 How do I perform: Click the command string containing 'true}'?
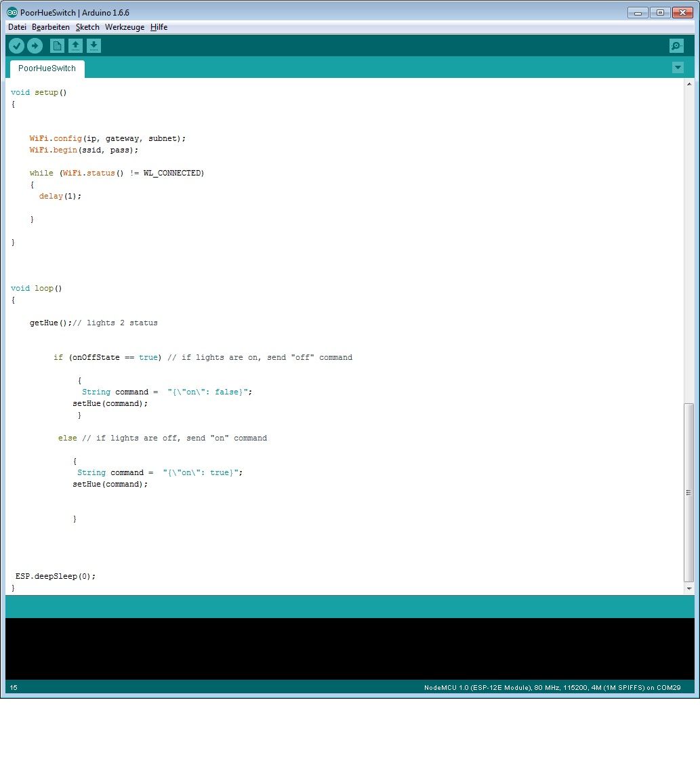pyautogui.click(x=201, y=472)
